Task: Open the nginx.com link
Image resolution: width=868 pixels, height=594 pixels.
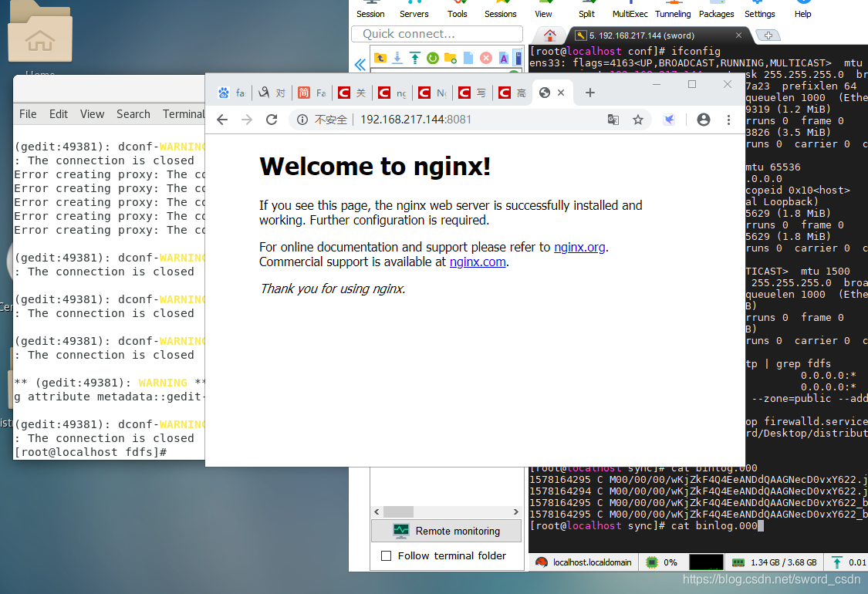Action: pos(478,262)
